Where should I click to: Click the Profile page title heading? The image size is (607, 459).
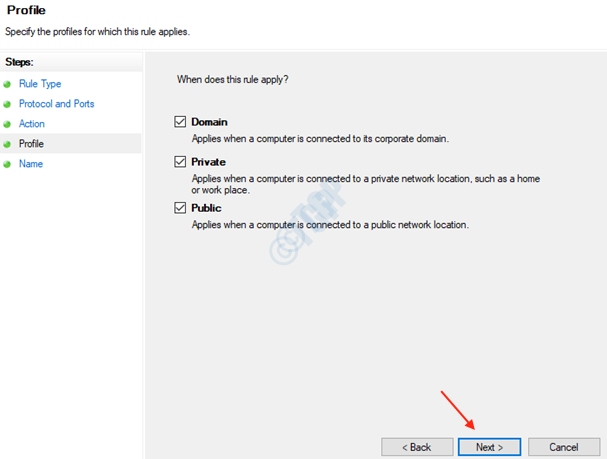pyautogui.click(x=26, y=10)
